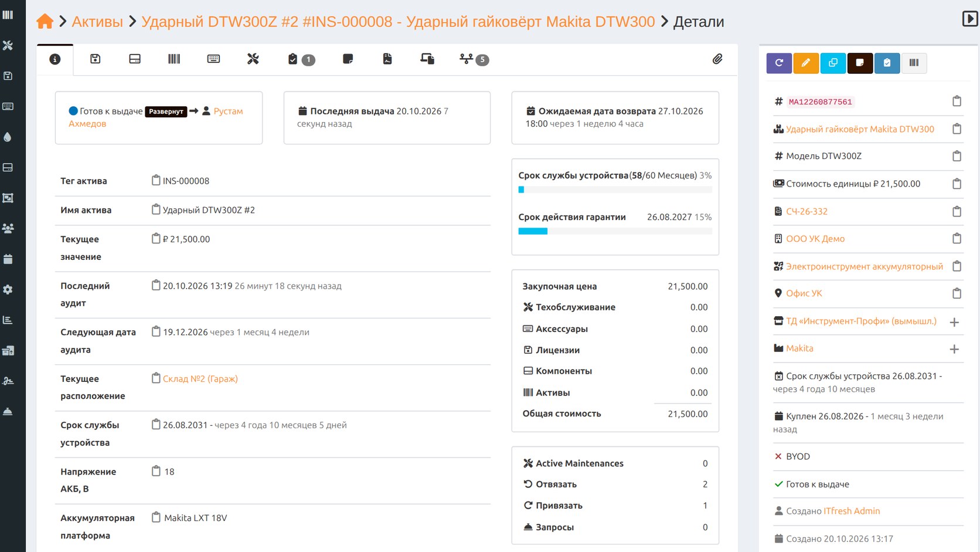
Task: Open settings via sidebar gear icon
Action: [8, 289]
